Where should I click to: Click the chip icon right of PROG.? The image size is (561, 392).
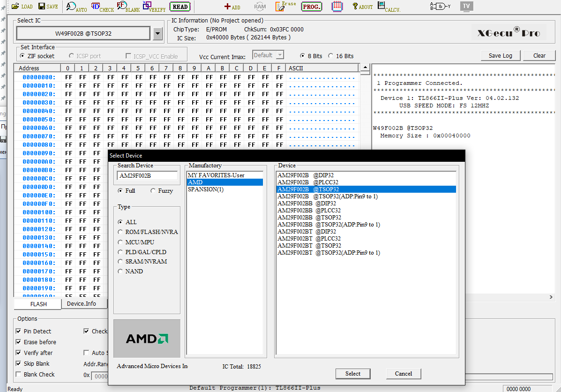click(337, 7)
